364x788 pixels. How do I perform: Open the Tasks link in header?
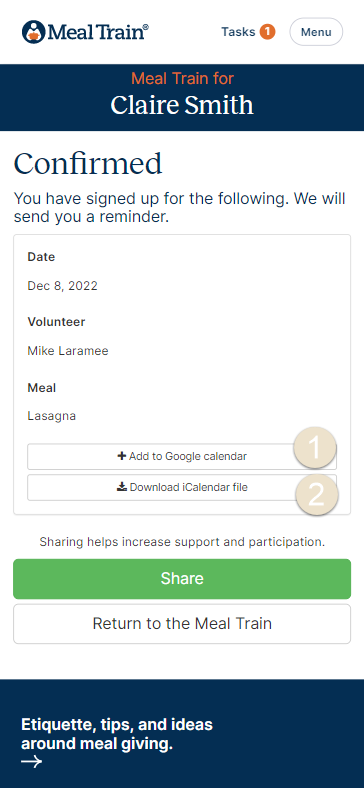(x=238, y=32)
